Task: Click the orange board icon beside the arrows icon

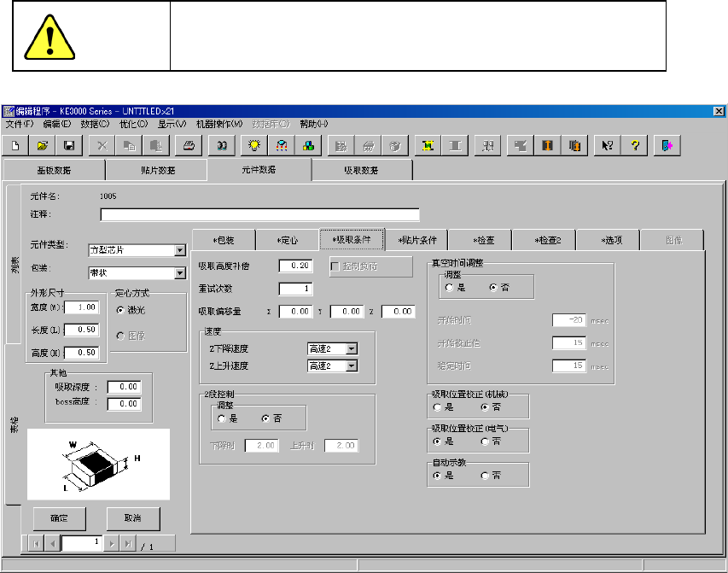Action: 574,146
